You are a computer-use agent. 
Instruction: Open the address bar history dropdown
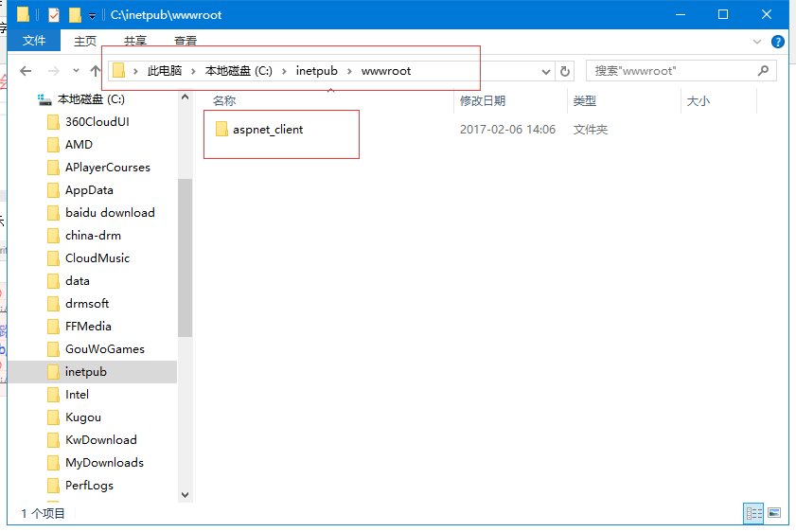tap(546, 72)
